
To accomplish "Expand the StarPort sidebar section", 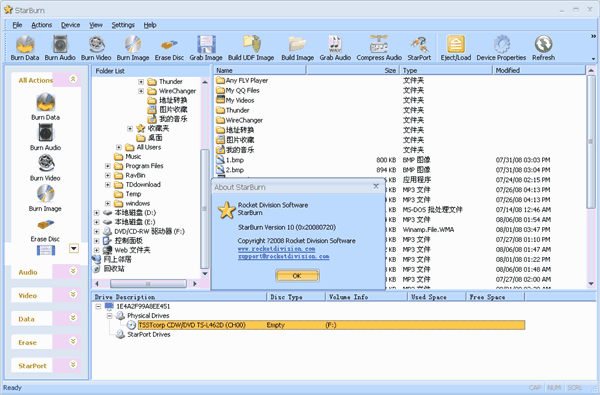I will tap(73, 365).
